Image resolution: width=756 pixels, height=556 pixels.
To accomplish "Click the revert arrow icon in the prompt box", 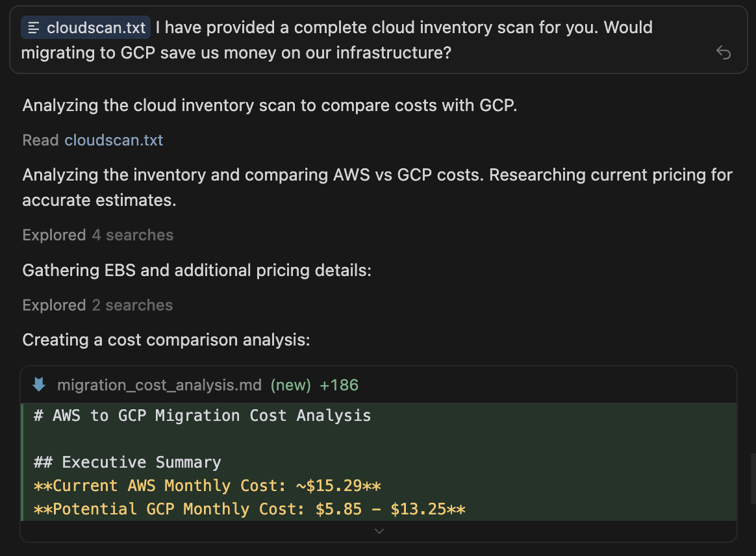I will pyautogui.click(x=724, y=52).
